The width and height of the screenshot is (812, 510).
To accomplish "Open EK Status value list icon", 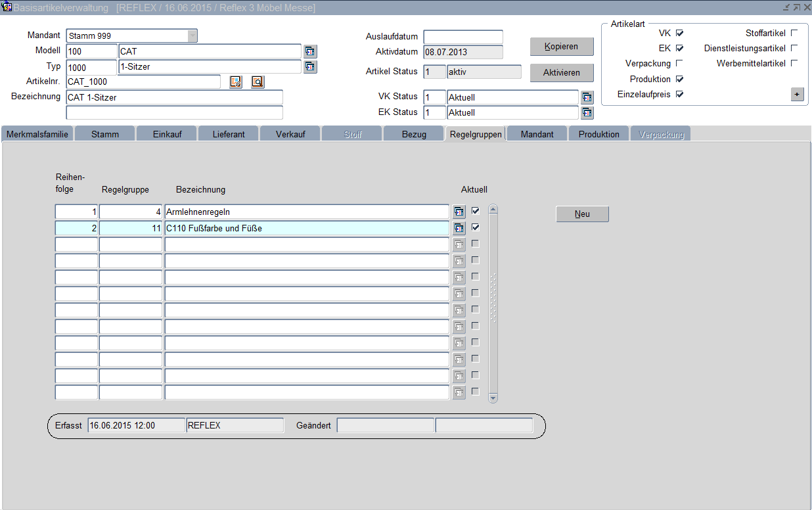I will click(587, 112).
